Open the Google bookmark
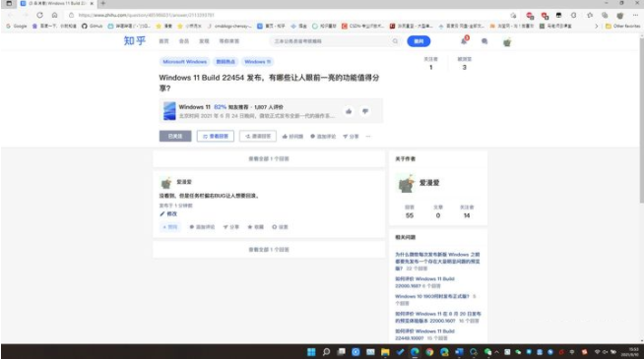 tap(17, 26)
